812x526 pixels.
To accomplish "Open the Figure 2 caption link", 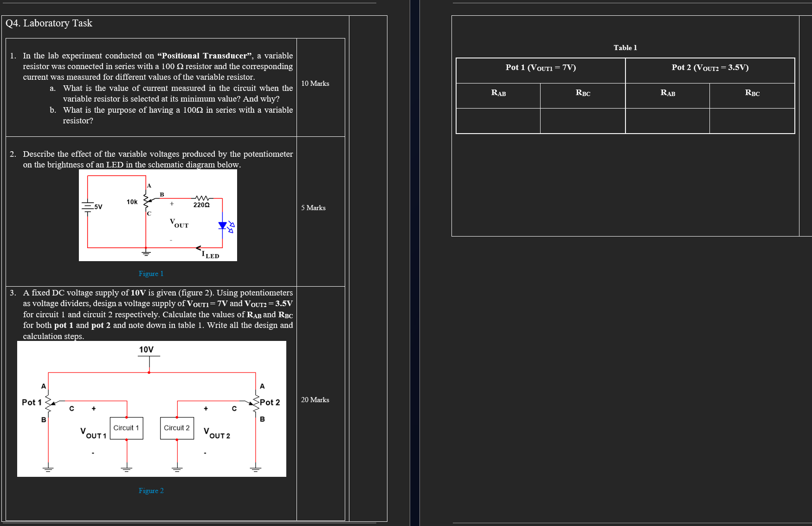I will coord(151,490).
